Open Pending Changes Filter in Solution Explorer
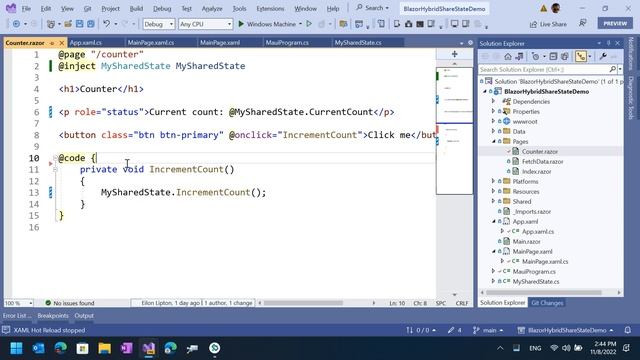Image resolution: width=640 pixels, height=360 pixels. click(536, 56)
